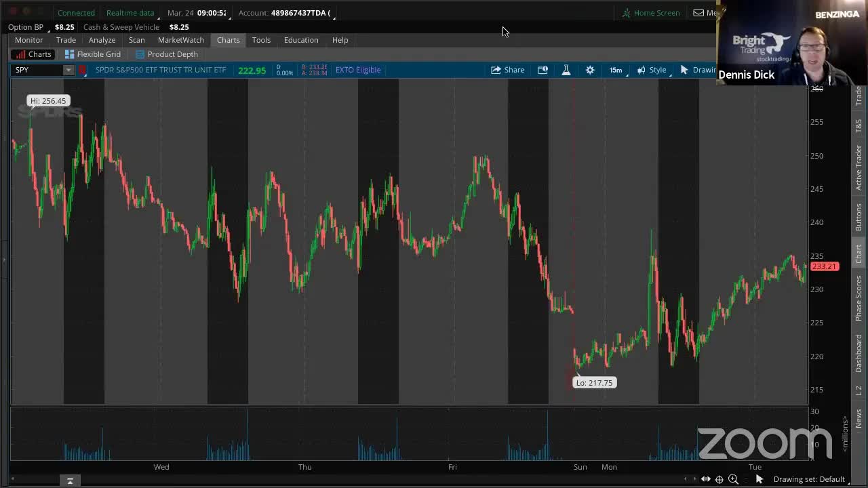The width and height of the screenshot is (868, 488).
Task: Click the zoom-in magnifier icon
Action: coord(733,479)
